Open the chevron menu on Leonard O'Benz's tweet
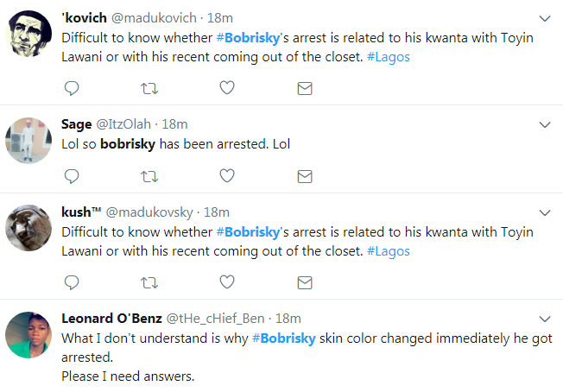563x392 pixels. point(544,319)
